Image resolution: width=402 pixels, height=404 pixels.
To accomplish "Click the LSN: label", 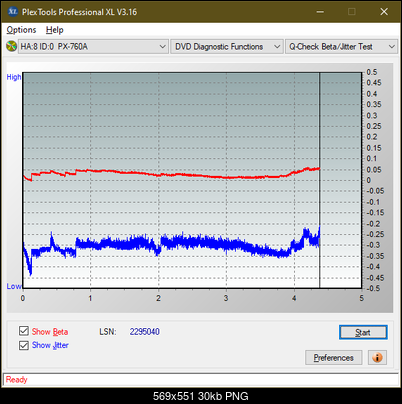I will point(108,332).
